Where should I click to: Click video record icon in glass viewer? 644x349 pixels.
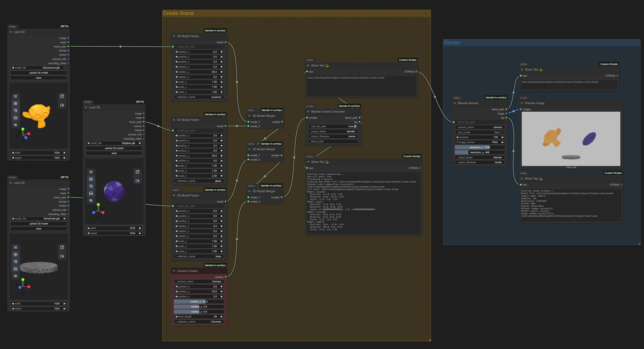click(138, 181)
